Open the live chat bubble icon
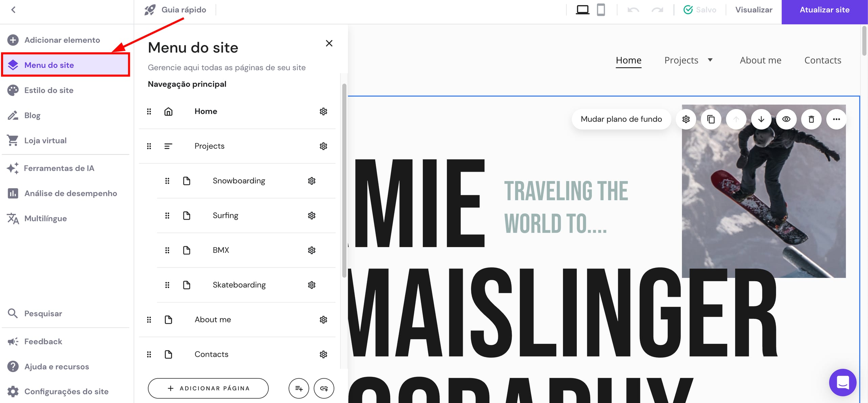 (x=843, y=382)
